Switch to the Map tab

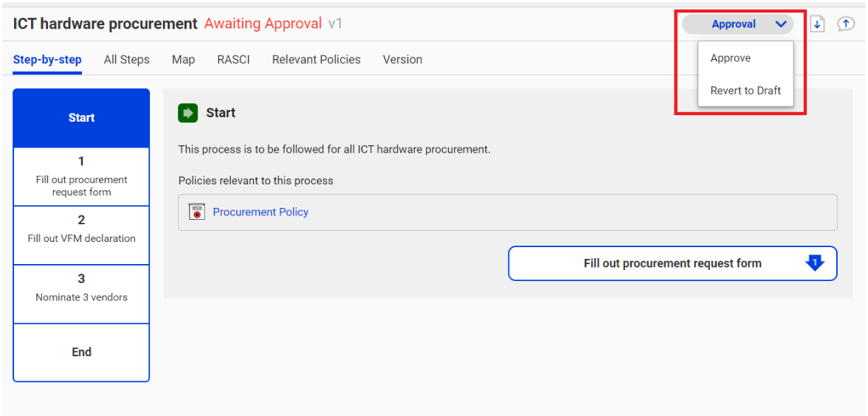coord(183,59)
